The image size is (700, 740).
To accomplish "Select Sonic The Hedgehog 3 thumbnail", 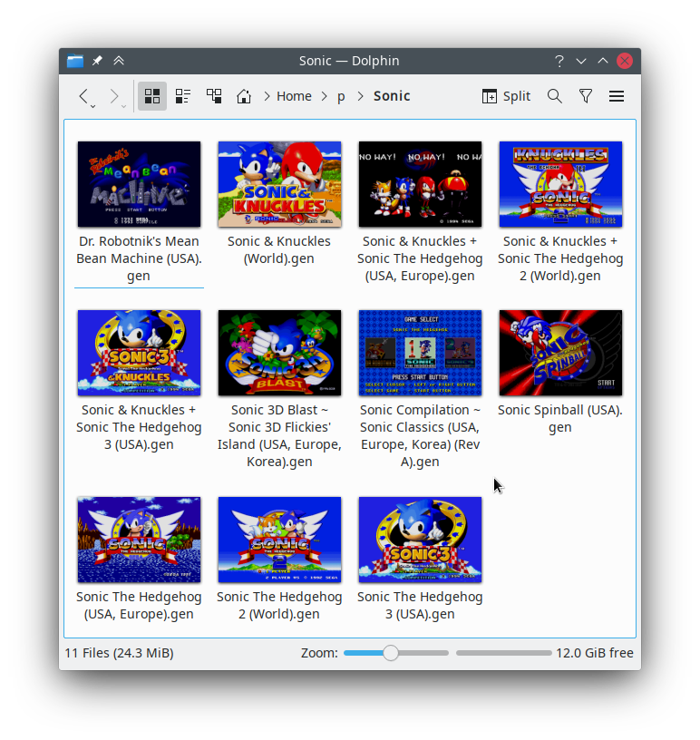I will pos(420,540).
